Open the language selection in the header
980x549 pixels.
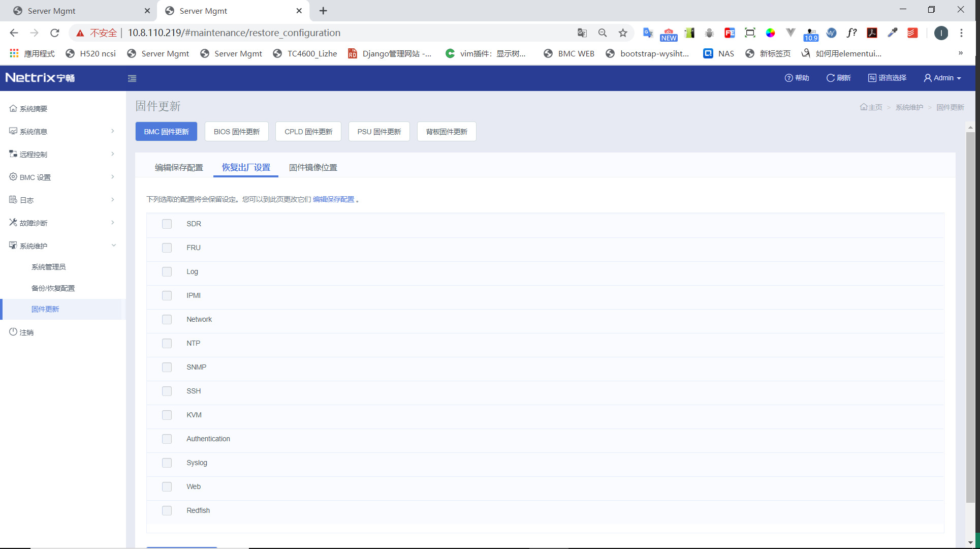click(887, 78)
